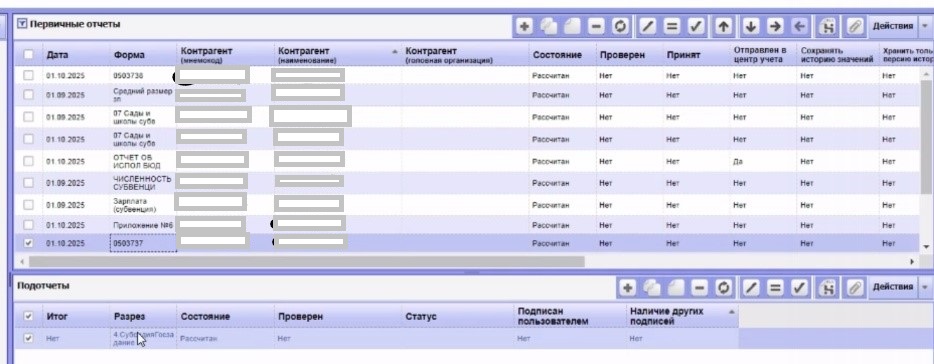
Task: Open attachments paperclip in Первичные отчеты toolbar
Action: click(854, 26)
